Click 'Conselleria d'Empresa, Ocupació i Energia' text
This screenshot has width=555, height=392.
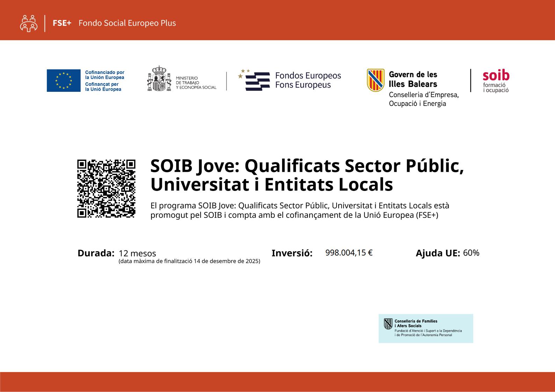(x=424, y=99)
